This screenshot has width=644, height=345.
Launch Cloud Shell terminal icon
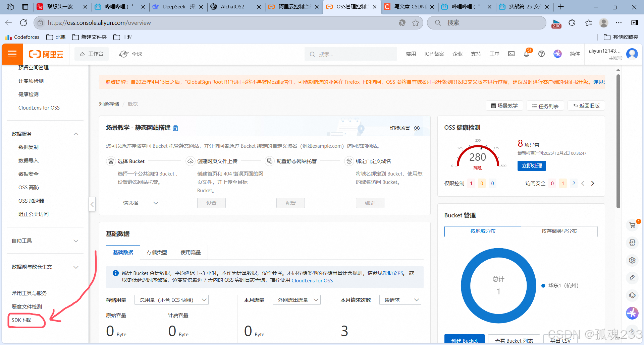tap(511, 54)
